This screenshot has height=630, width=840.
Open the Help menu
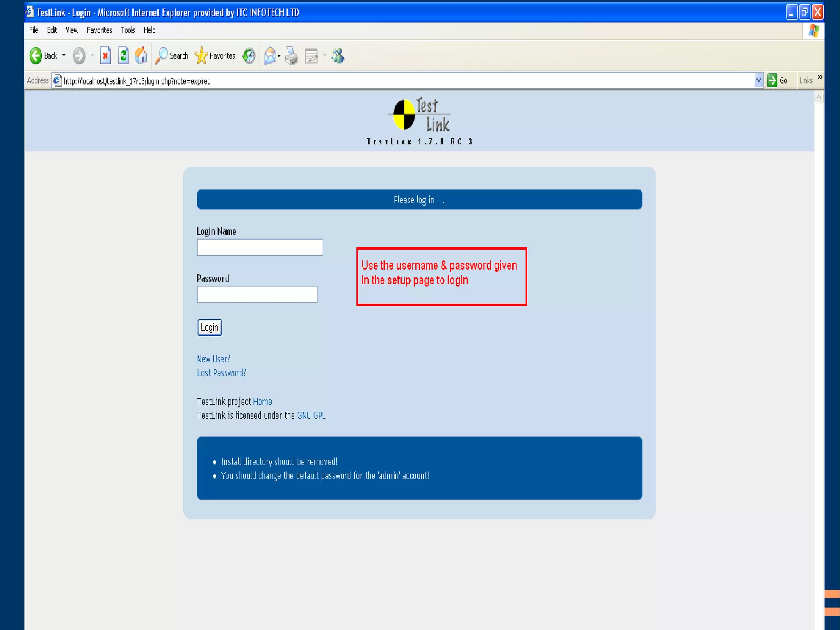(x=149, y=30)
